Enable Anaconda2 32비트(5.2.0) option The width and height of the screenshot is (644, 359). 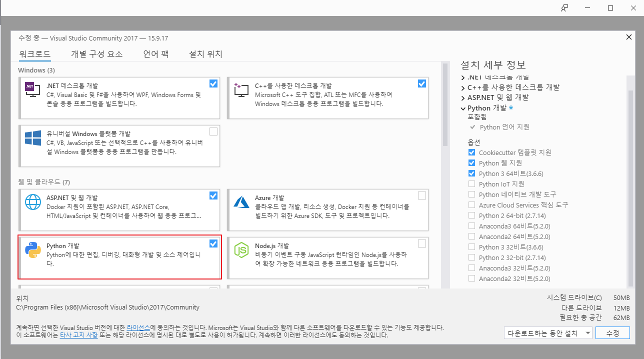[x=471, y=278]
